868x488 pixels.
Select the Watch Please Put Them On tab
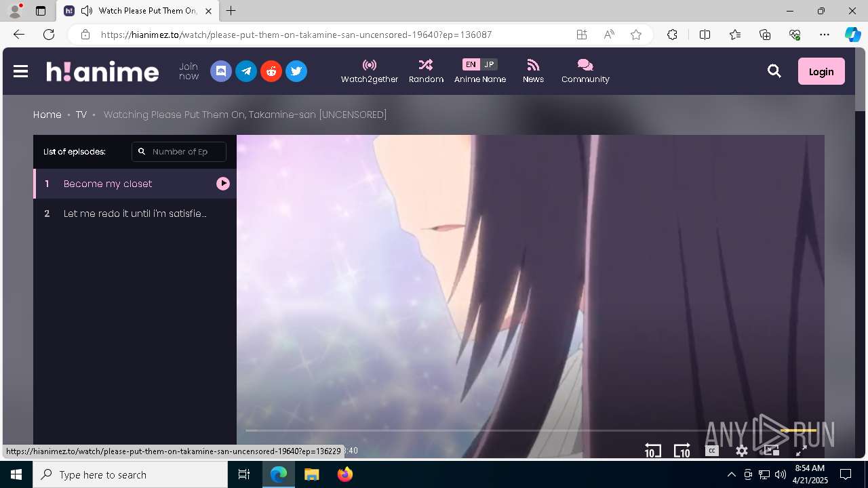(138, 11)
